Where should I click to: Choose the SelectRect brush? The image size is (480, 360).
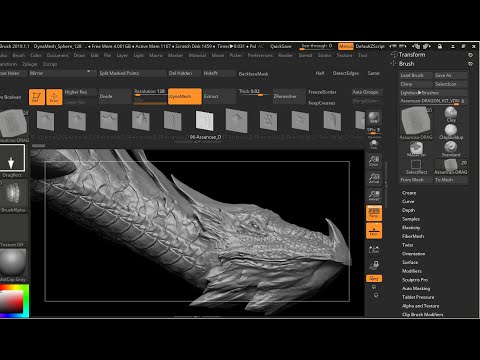(x=416, y=167)
